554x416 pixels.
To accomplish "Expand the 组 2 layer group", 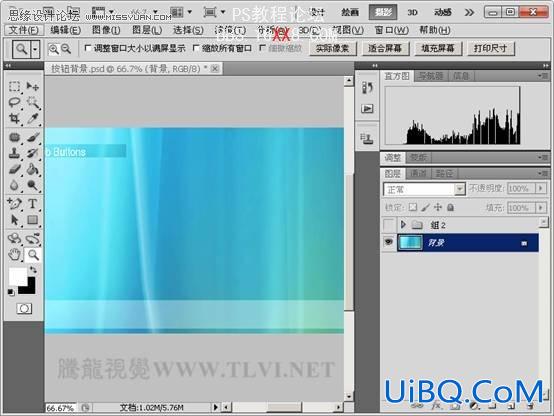I will (x=403, y=224).
